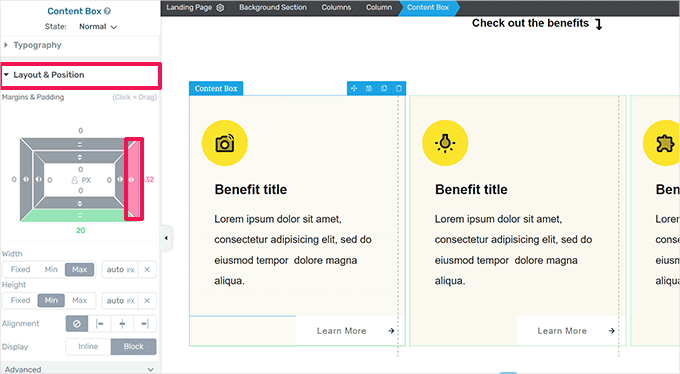Click the right margin pink drag handle

click(x=131, y=180)
